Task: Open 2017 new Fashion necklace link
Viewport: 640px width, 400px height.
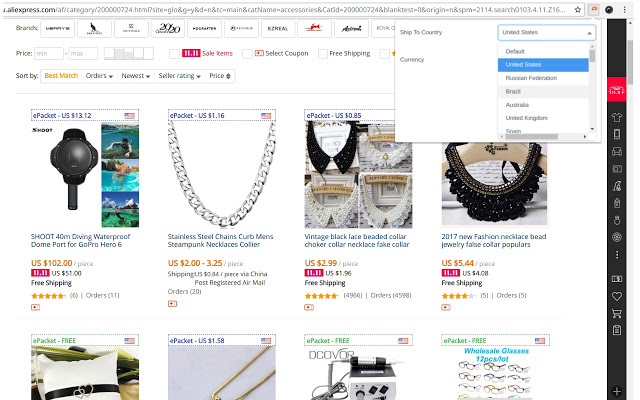Action: pyautogui.click(x=493, y=240)
